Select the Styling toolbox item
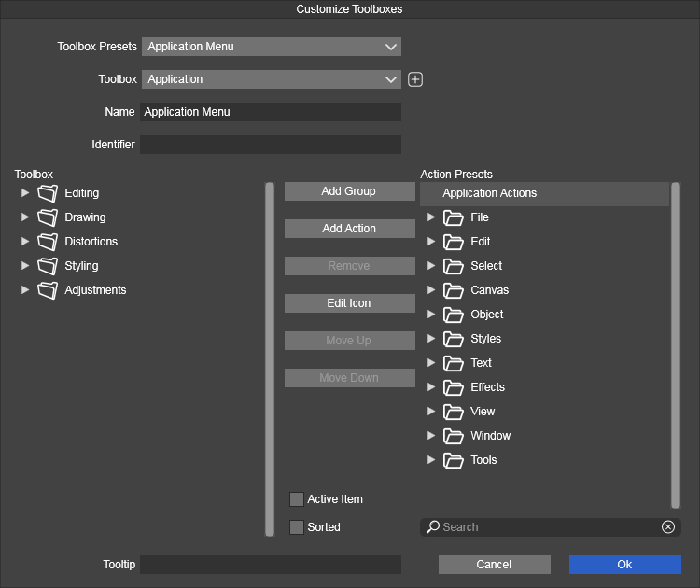The height and width of the screenshot is (588, 700). (x=81, y=266)
